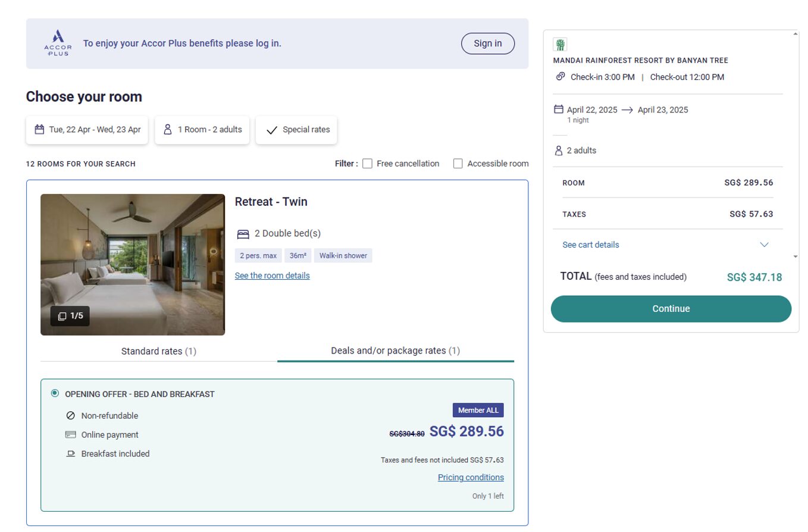
Task: Click the check-in clock icon in cart
Action: tap(560, 76)
